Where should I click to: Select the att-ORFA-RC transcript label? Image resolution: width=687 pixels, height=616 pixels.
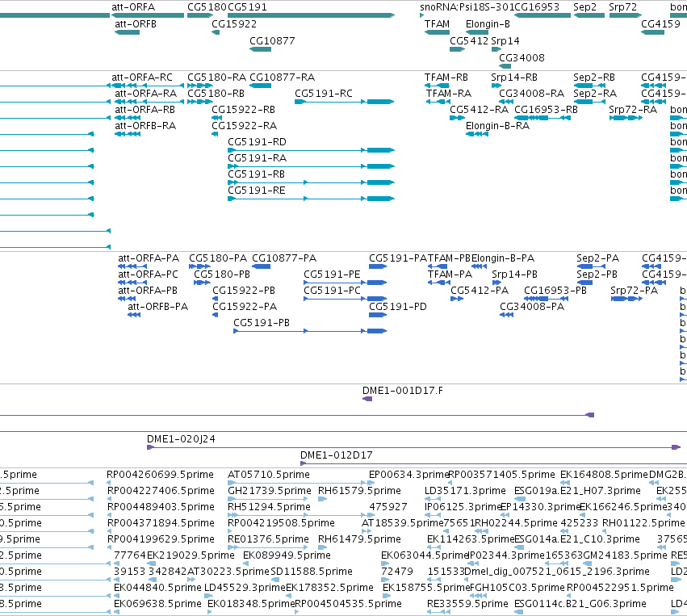[142, 78]
